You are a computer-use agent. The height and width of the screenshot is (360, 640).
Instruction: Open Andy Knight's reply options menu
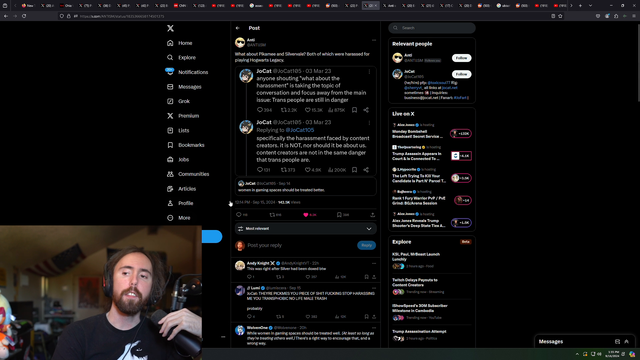pos(373,263)
